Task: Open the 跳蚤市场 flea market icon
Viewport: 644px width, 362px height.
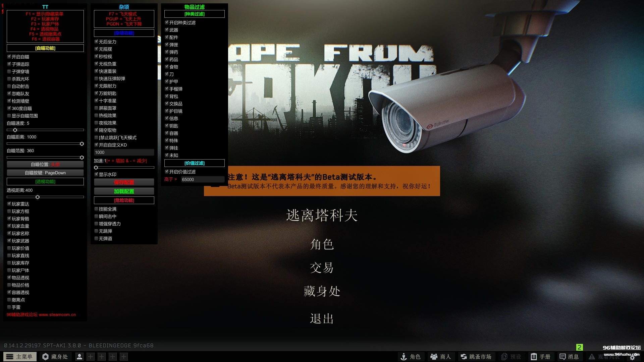Action: 464,357
